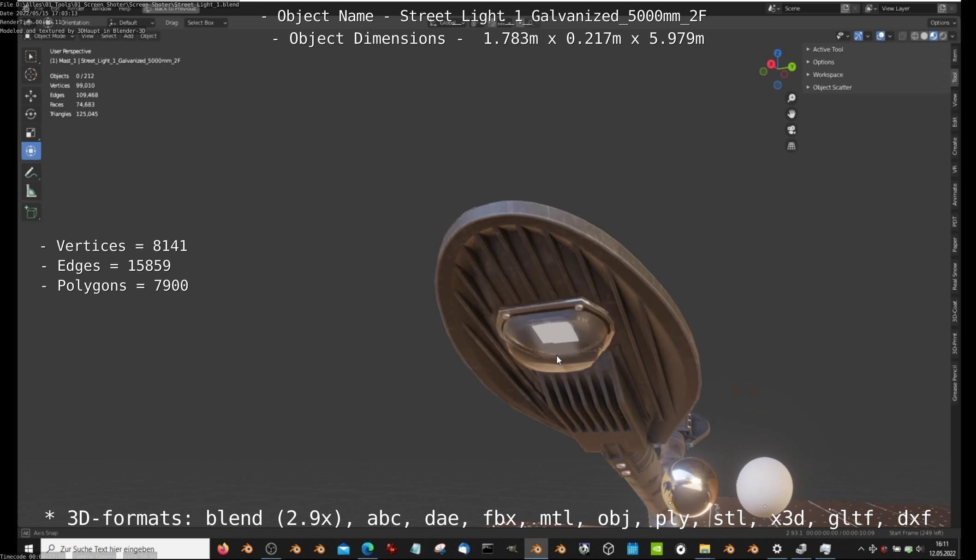The image size is (976, 560).
Task: Click the Pan hand viewport button
Action: pyautogui.click(x=792, y=114)
